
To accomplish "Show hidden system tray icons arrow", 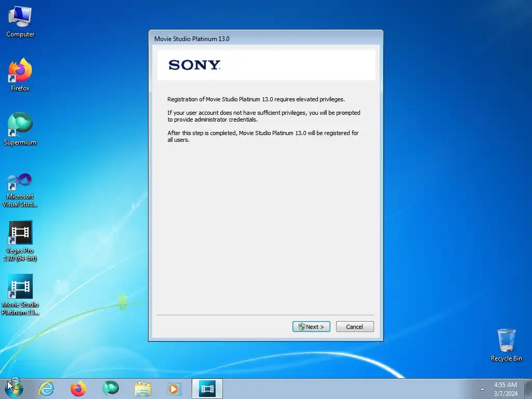I will pyautogui.click(x=482, y=389).
